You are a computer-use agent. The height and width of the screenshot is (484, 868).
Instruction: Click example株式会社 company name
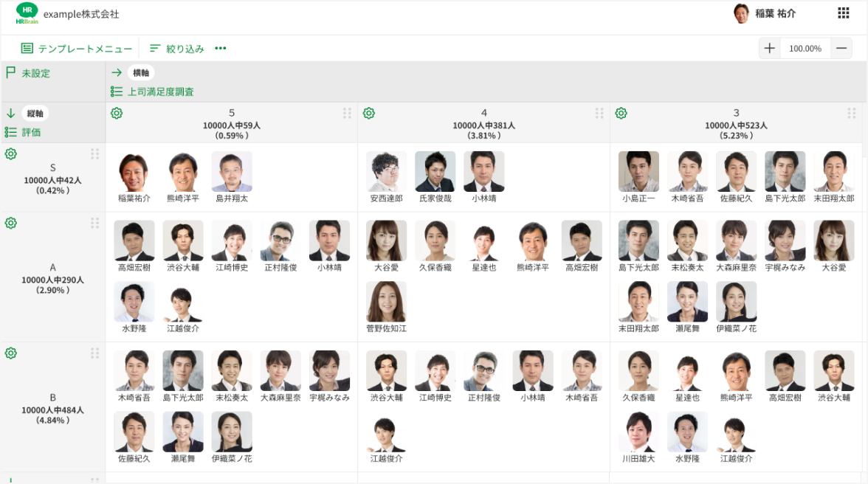pyautogui.click(x=81, y=14)
